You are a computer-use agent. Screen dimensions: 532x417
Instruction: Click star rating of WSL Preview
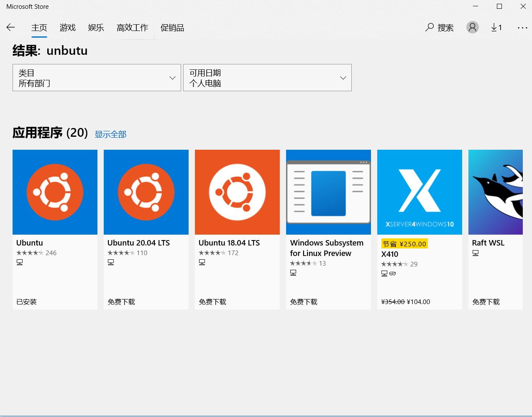[303, 263]
